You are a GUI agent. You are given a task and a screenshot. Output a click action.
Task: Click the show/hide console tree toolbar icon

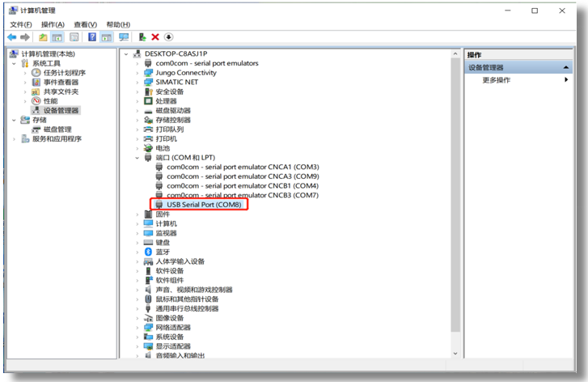[57, 37]
